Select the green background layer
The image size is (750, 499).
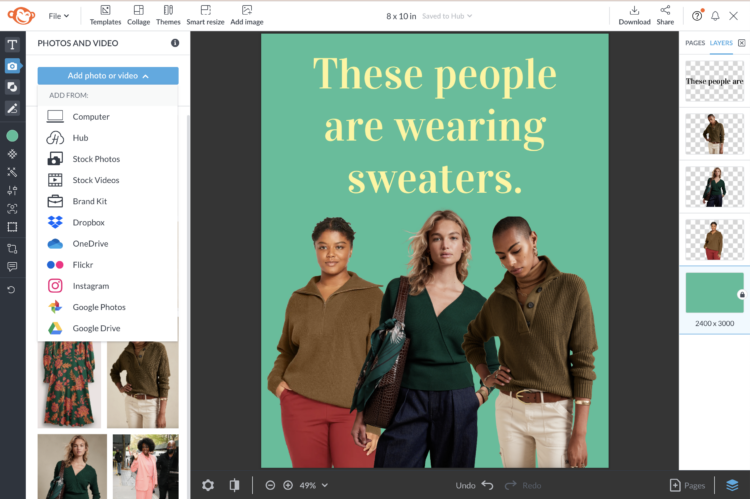coord(715,293)
